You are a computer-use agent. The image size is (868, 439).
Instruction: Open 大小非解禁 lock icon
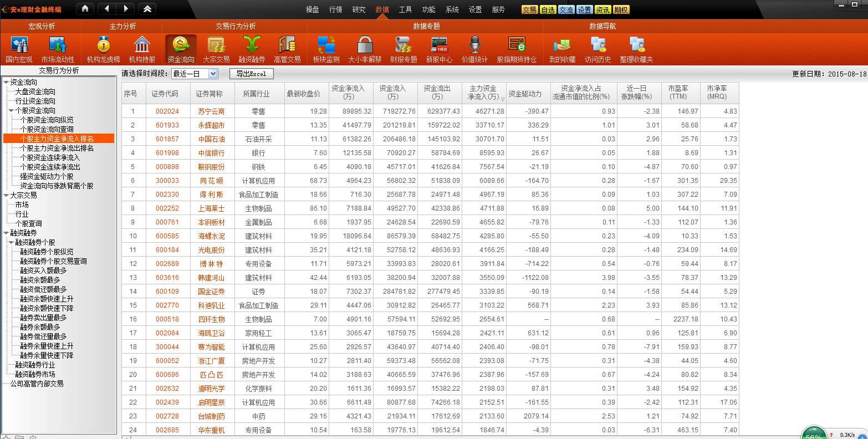(x=365, y=50)
